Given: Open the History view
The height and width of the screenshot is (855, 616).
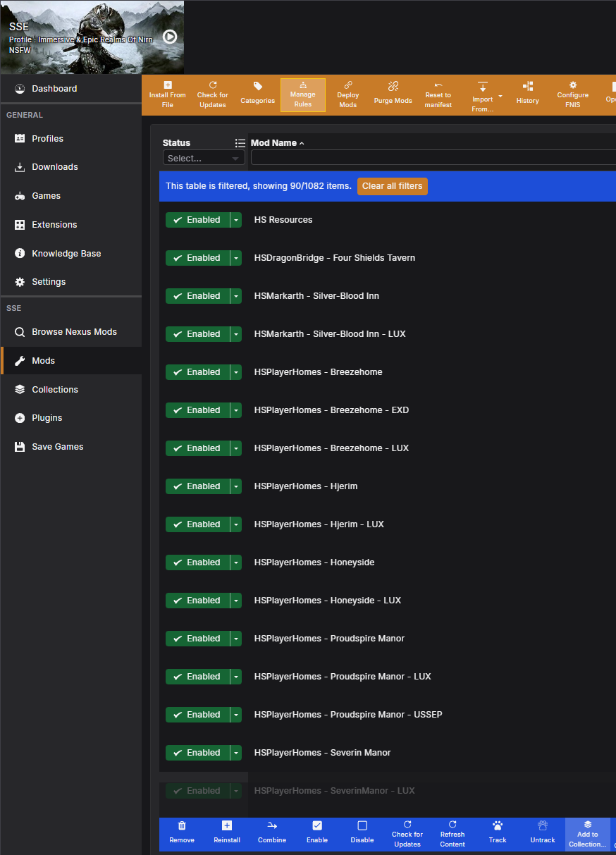Looking at the screenshot, I should tap(527, 94).
